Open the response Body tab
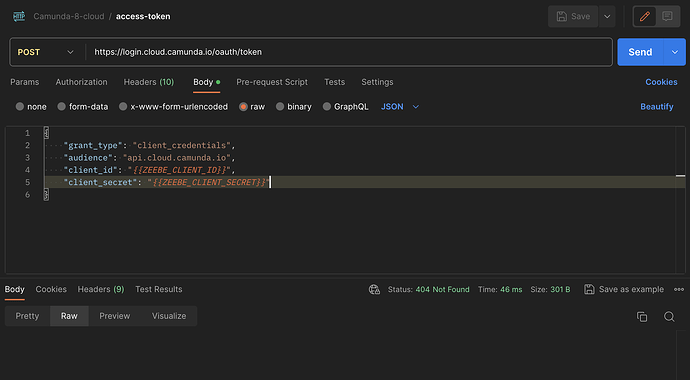 click(x=15, y=289)
